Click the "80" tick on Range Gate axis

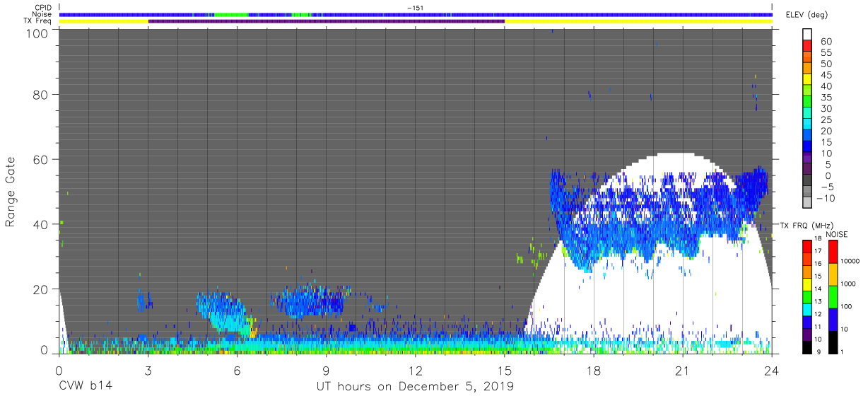pyautogui.click(x=40, y=94)
